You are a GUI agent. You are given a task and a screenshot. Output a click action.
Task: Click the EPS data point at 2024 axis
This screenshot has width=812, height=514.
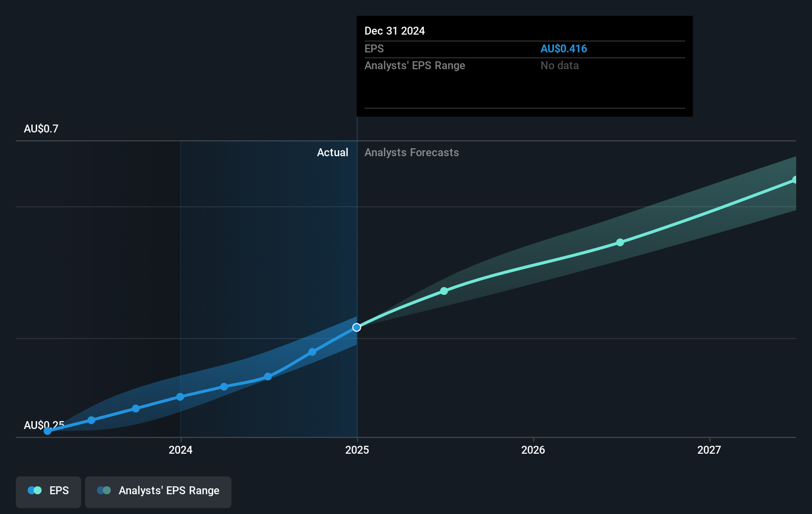180,397
